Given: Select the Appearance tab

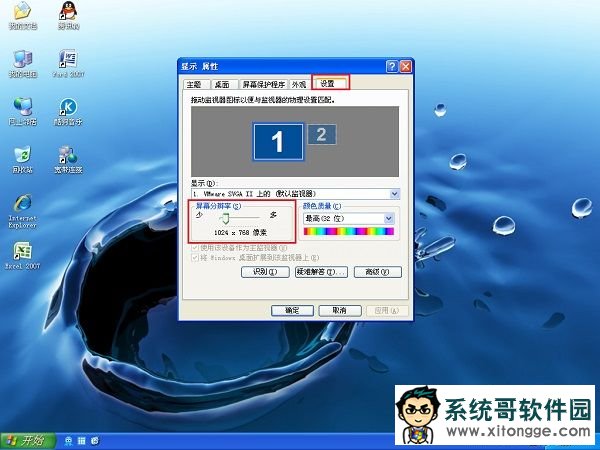Looking at the screenshot, I should click(x=299, y=85).
